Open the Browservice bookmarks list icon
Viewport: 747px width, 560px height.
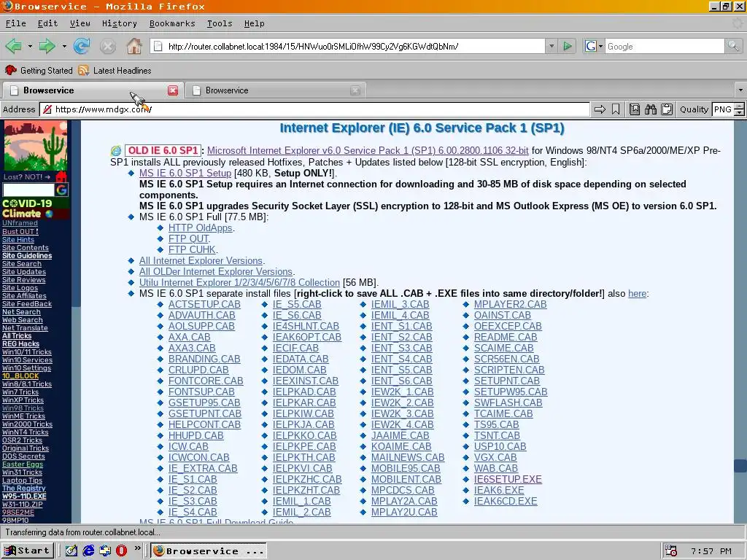pos(635,109)
